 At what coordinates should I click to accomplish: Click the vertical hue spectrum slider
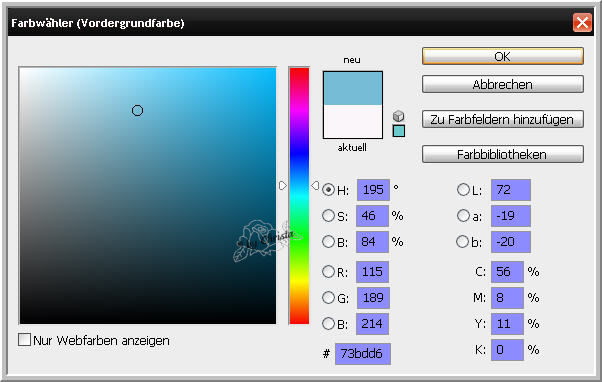pos(299,196)
